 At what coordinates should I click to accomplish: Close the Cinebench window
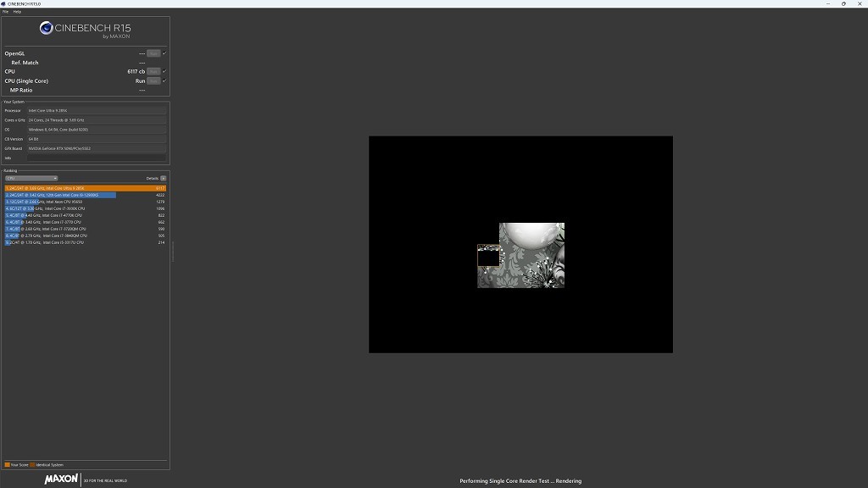click(x=860, y=4)
